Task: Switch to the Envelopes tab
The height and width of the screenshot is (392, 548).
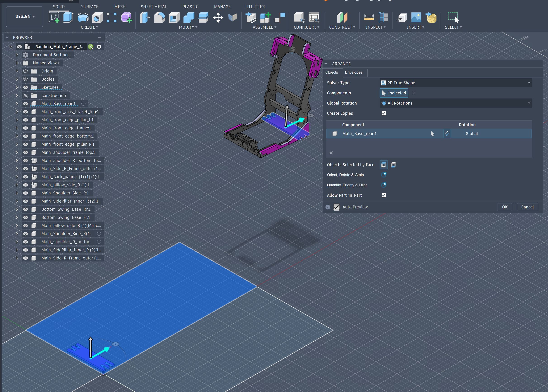Action: pyautogui.click(x=353, y=72)
